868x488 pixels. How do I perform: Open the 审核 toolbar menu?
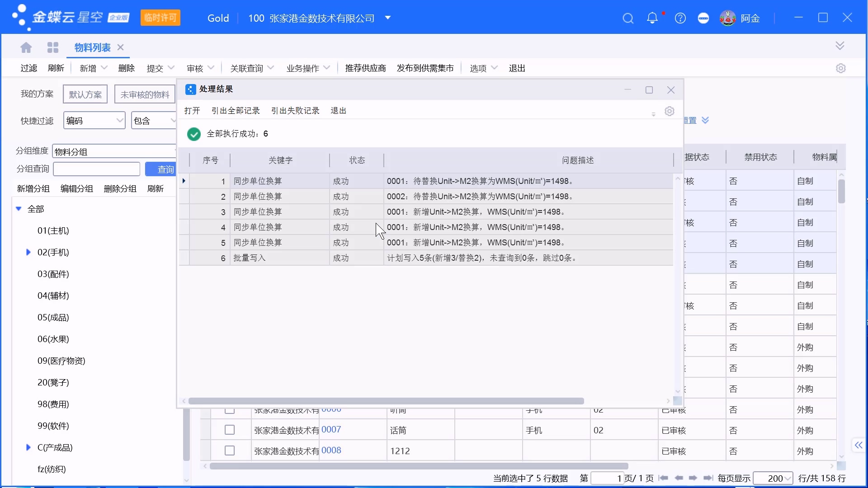(x=200, y=68)
